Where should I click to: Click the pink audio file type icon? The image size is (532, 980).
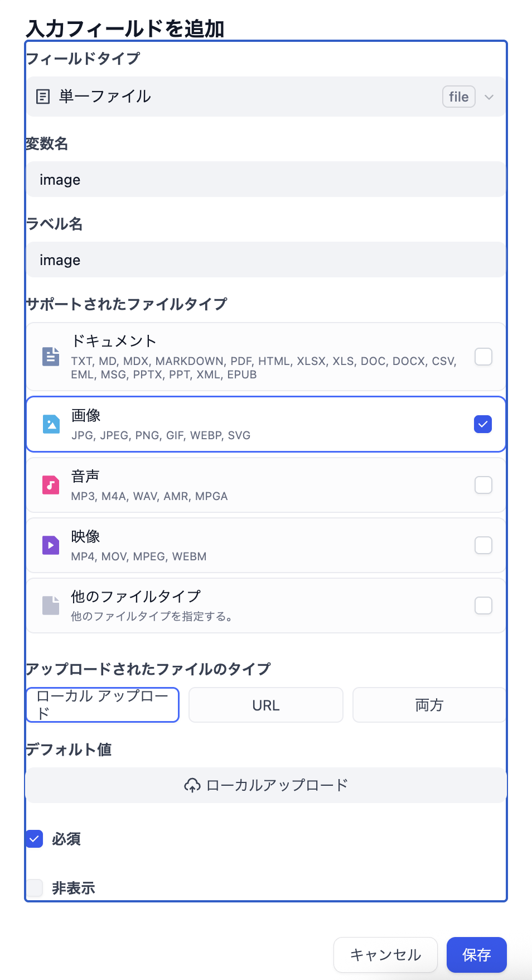pos(51,484)
